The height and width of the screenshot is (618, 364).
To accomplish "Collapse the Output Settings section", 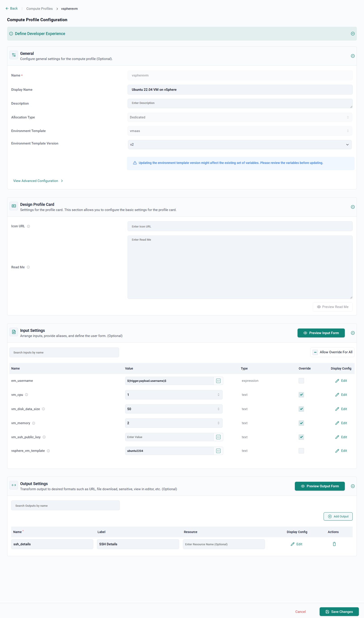I will tap(353, 486).
